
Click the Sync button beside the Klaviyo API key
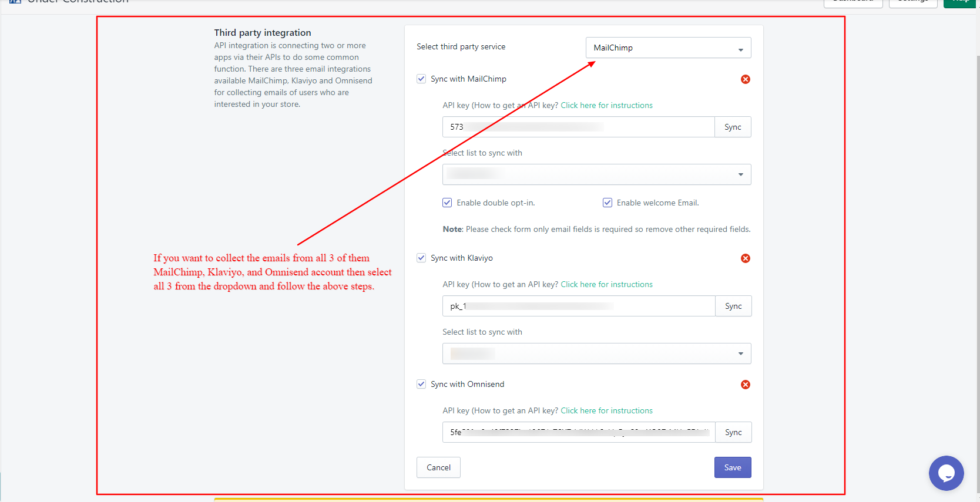[733, 306]
